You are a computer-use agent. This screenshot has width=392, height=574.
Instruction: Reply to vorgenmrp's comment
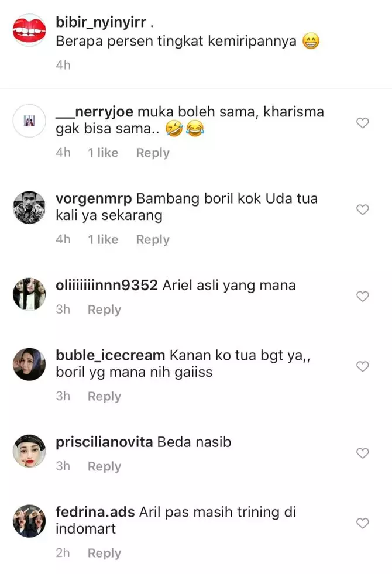(x=153, y=240)
